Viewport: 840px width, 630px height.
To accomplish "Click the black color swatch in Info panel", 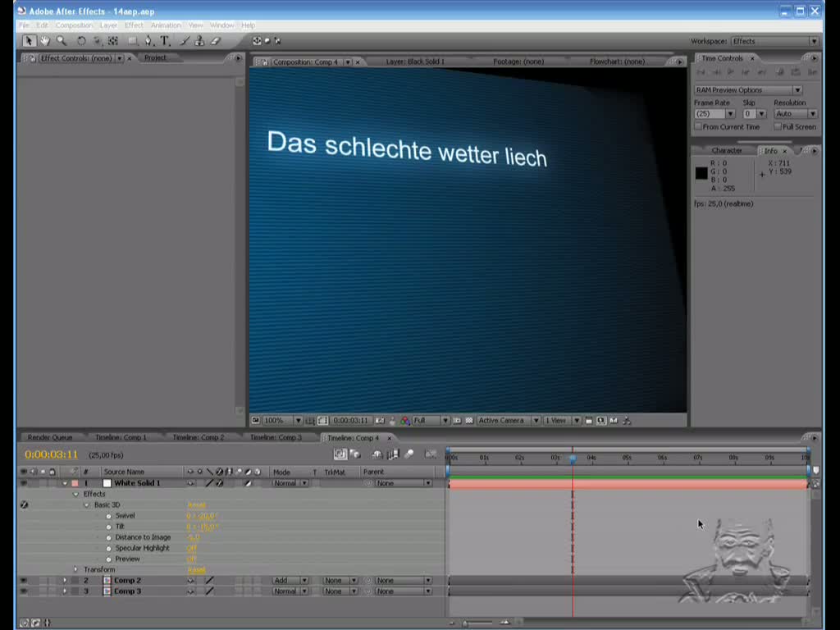I will (701, 173).
